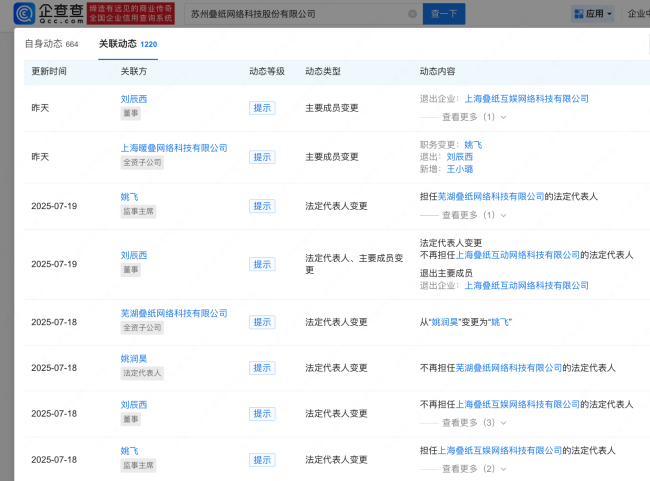The image size is (650, 481).
Task: Click 动态等级 column header
Action: coord(267,71)
